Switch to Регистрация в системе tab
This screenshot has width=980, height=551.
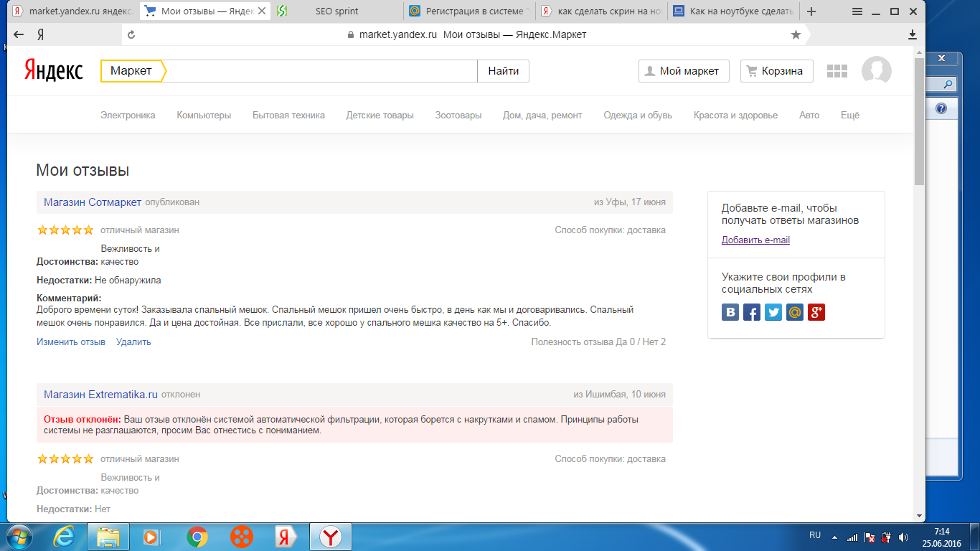click(469, 11)
